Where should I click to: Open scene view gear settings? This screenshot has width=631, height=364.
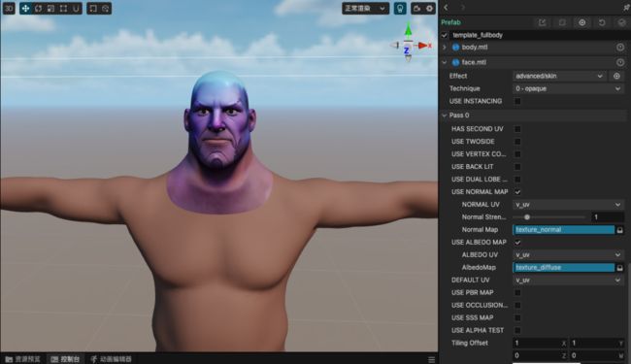click(x=430, y=9)
